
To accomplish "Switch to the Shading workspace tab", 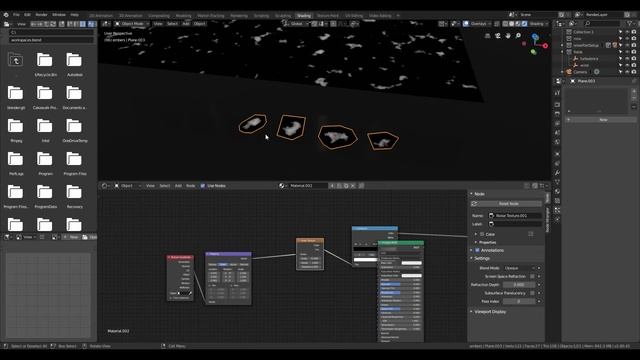I will pyautogui.click(x=304, y=16).
